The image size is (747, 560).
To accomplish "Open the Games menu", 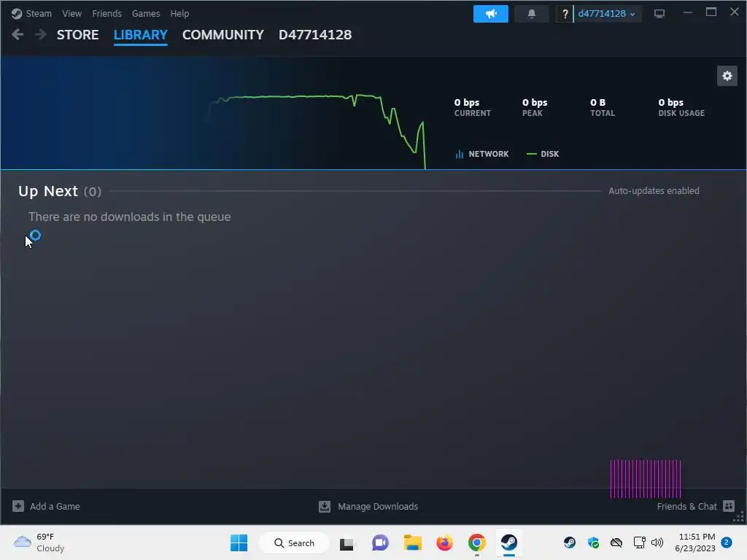I will tap(146, 13).
